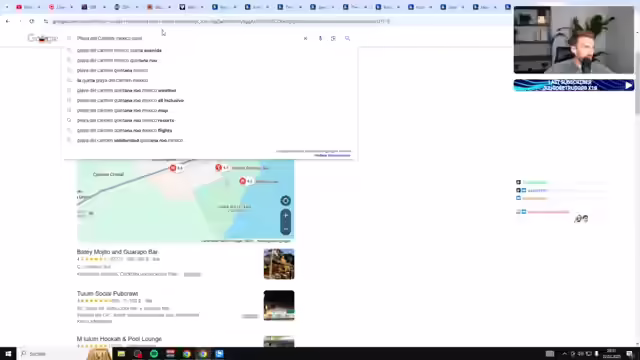The image size is (640, 360).
Task: Zoom in on the map with plus
Action: (x=286, y=216)
